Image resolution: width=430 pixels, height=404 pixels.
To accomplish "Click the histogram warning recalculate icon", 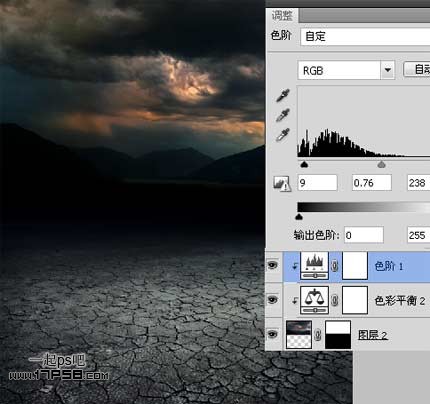I will coord(282,184).
